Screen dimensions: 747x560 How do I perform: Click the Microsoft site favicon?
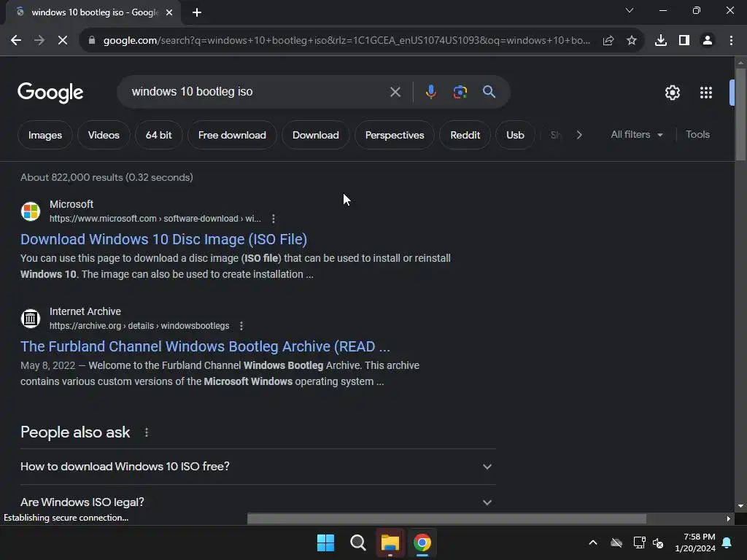pyautogui.click(x=31, y=211)
